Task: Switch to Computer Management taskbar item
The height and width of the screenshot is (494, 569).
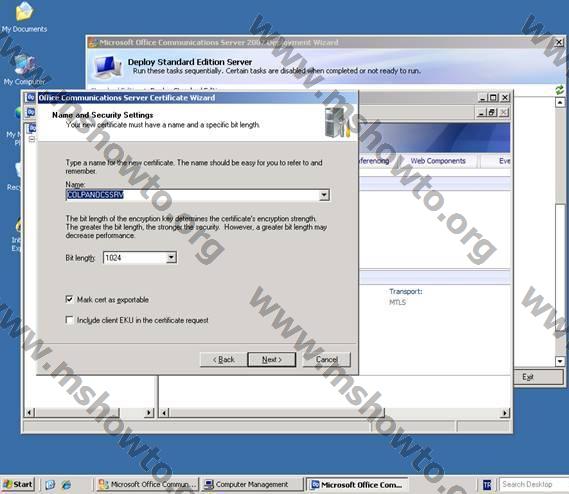Action: [251, 485]
